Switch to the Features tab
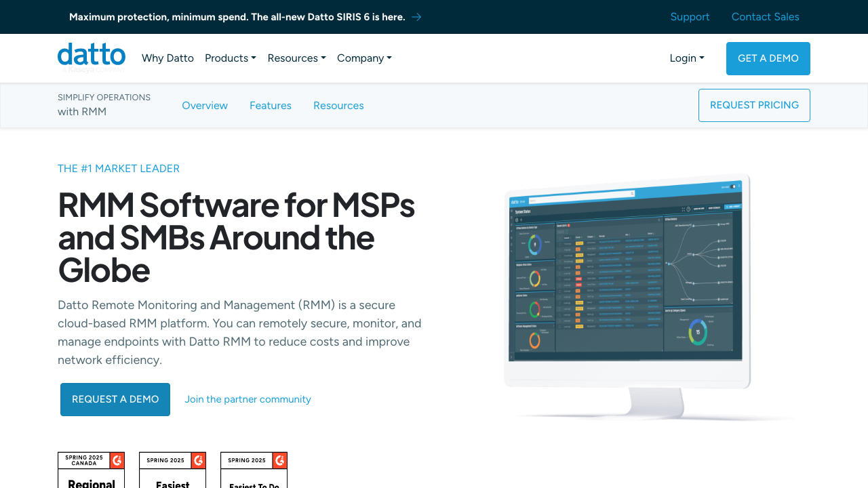The image size is (868, 488). coord(271,106)
